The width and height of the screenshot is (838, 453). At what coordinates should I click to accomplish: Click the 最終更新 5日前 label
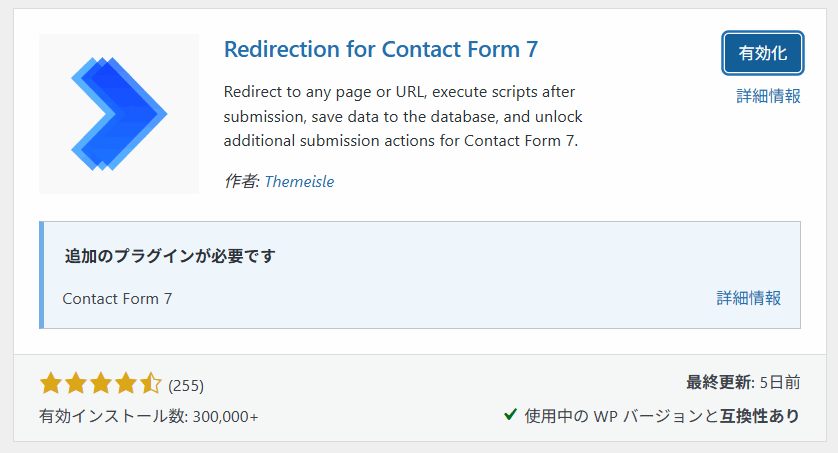tap(743, 382)
